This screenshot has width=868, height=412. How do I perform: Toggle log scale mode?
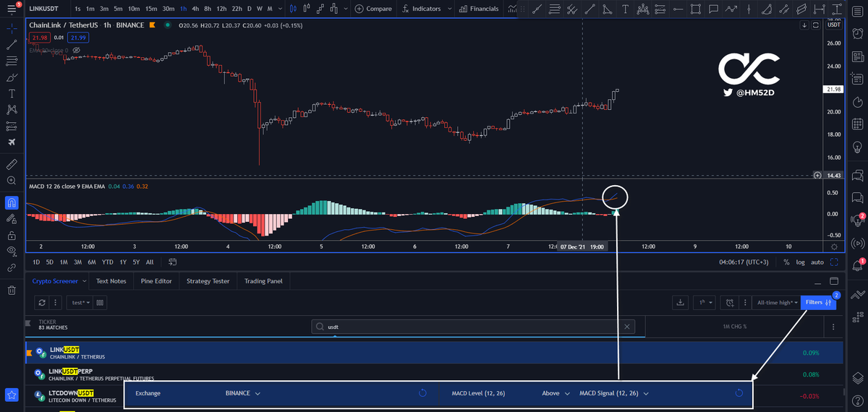coord(801,262)
